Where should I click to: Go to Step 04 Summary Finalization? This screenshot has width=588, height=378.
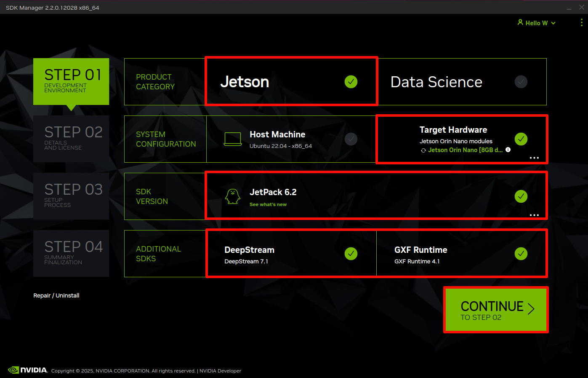click(71, 253)
